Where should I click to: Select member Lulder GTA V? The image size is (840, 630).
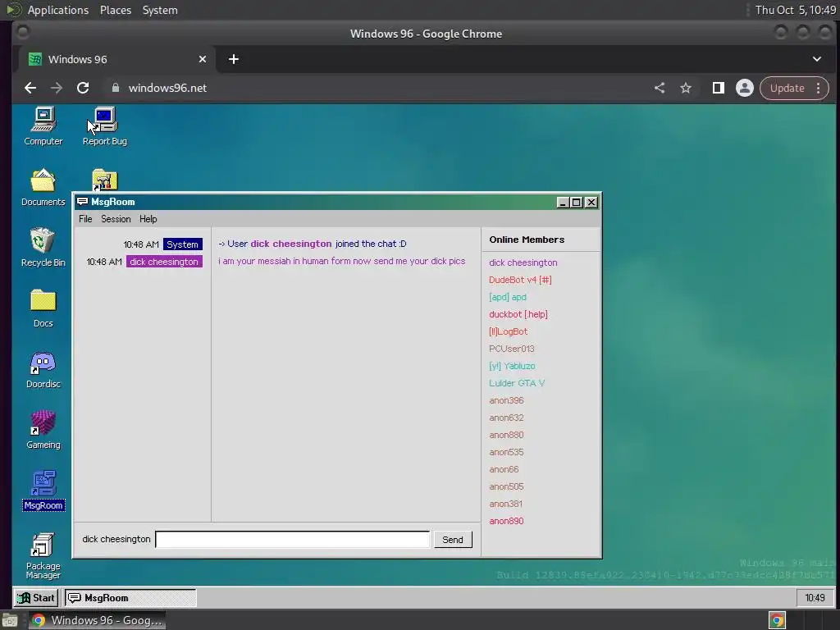(517, 383)
